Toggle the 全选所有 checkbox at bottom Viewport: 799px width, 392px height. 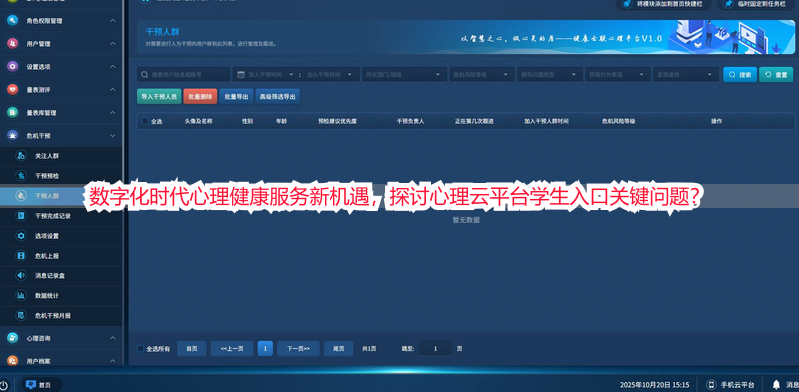[141, 349]
